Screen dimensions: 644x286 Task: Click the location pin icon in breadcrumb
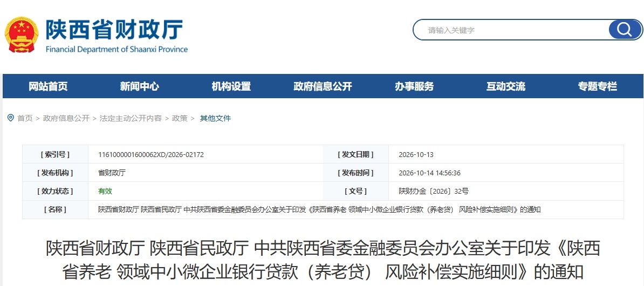pos(11,118)
